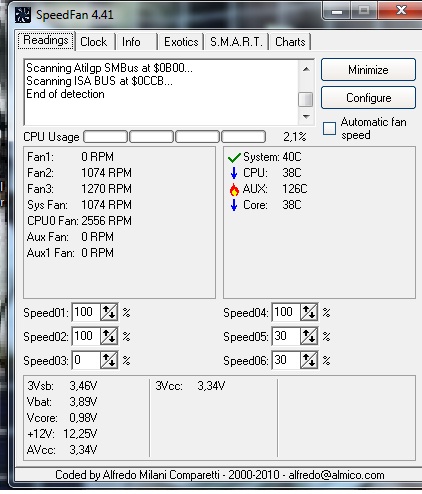Open the Charts tab
Image resolution: width=422 pixels, height=494 pixels.
[x=290, y=42]
